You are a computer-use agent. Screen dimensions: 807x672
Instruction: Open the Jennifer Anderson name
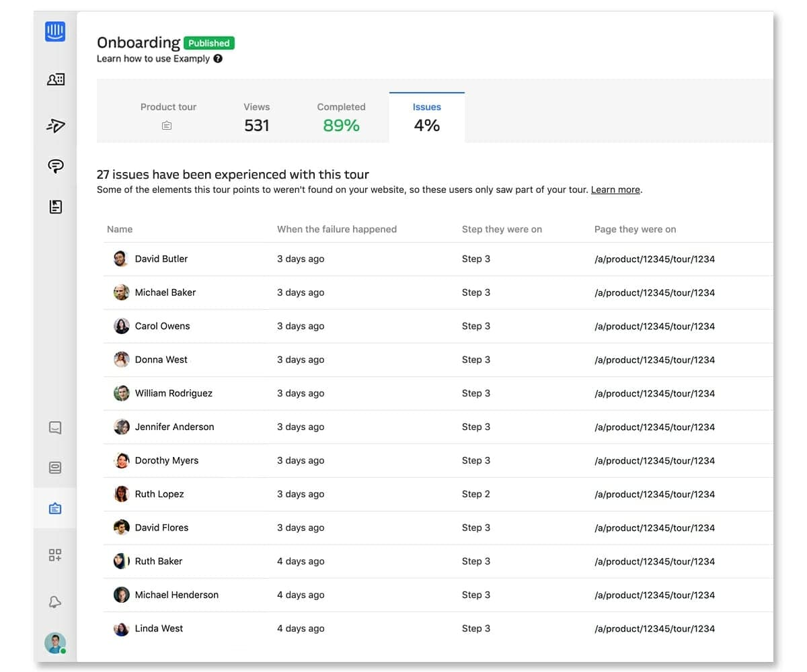pyautogui.click(x=175, y=427)
